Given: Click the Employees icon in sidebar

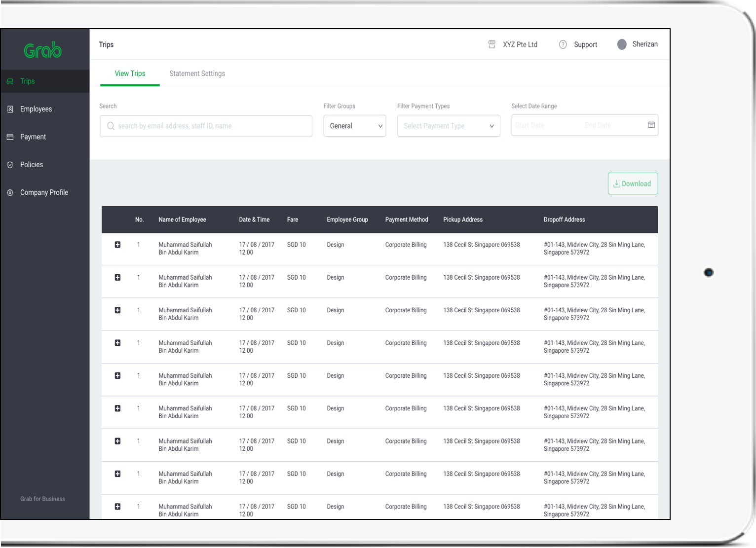Looking at the screenshot, I should tap(10, 109).
